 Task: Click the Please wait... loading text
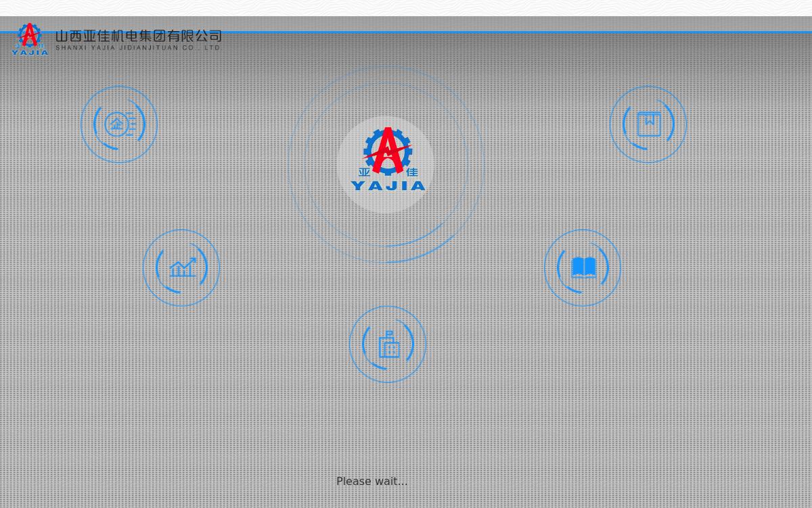[x=371, y=482]
